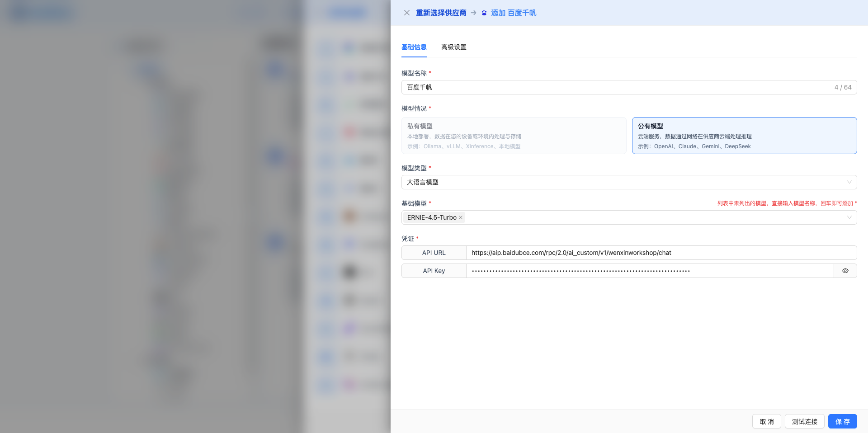Save the model with 保存 button
Image resolution: width=868 pixels, height=433 pixels.
842,421
